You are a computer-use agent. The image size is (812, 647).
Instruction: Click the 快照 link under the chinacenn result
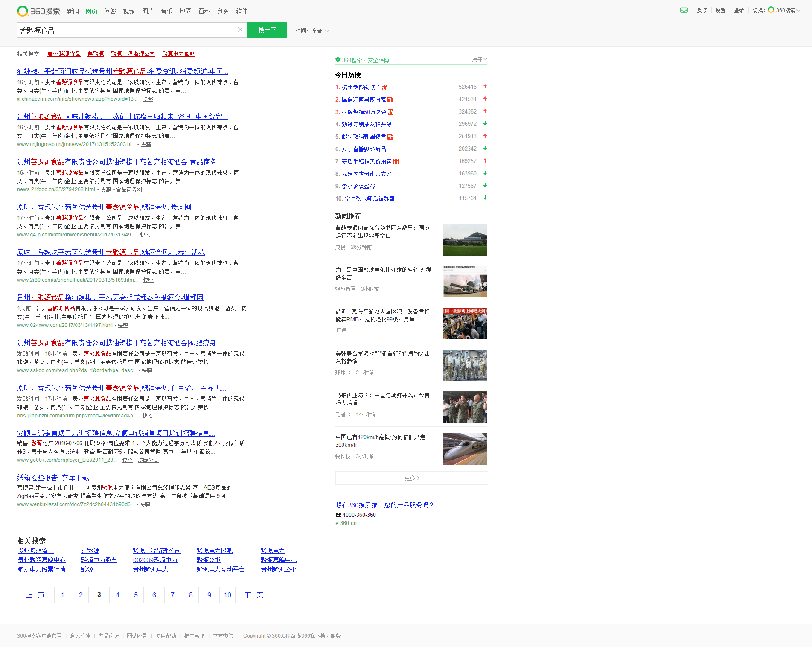tap(148, 99)
